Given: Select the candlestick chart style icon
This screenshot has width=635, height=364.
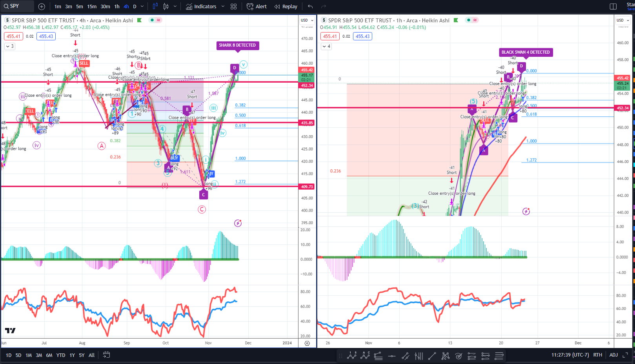Looking at the screenshot, I should click(166, 6).
